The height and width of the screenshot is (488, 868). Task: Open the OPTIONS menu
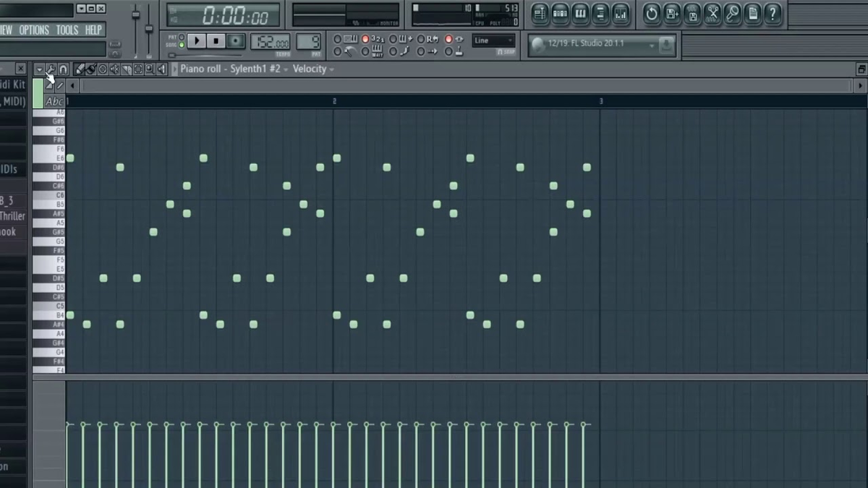point(34,30)
